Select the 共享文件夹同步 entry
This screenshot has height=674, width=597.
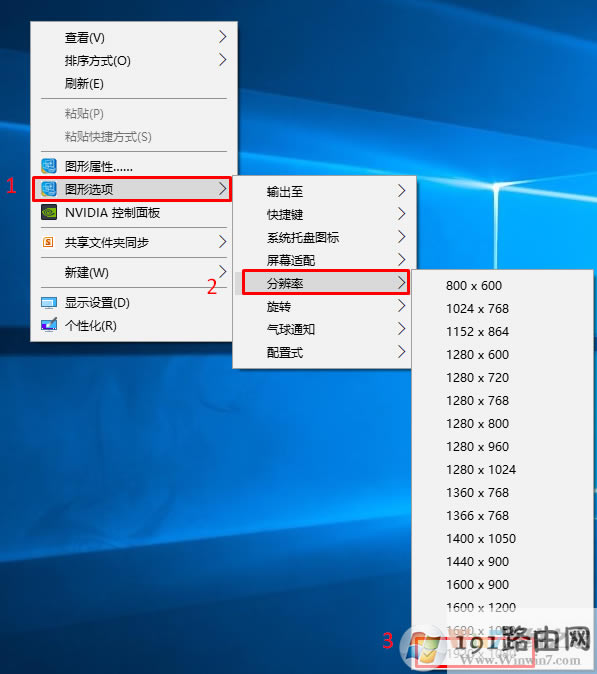click(134, 242)
